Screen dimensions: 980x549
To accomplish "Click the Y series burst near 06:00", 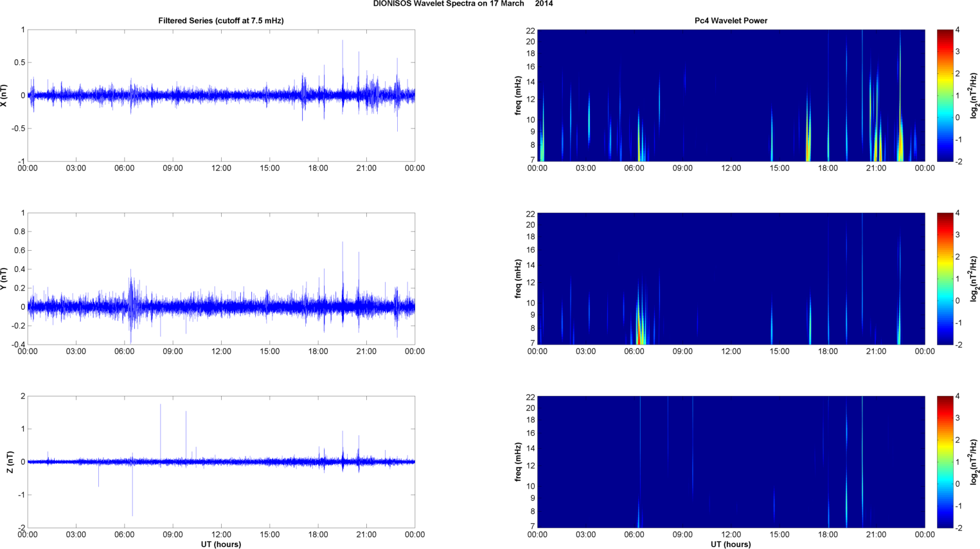I will click(132, 302).
